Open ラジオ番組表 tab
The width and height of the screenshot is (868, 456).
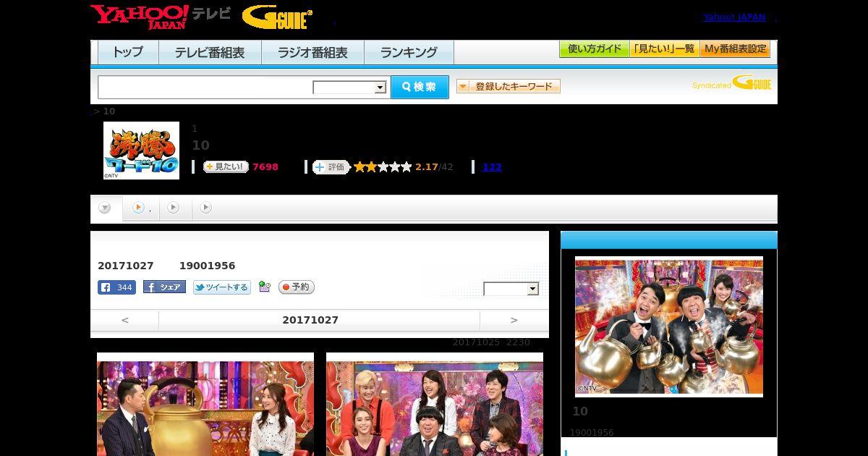(x=312, y=52)
